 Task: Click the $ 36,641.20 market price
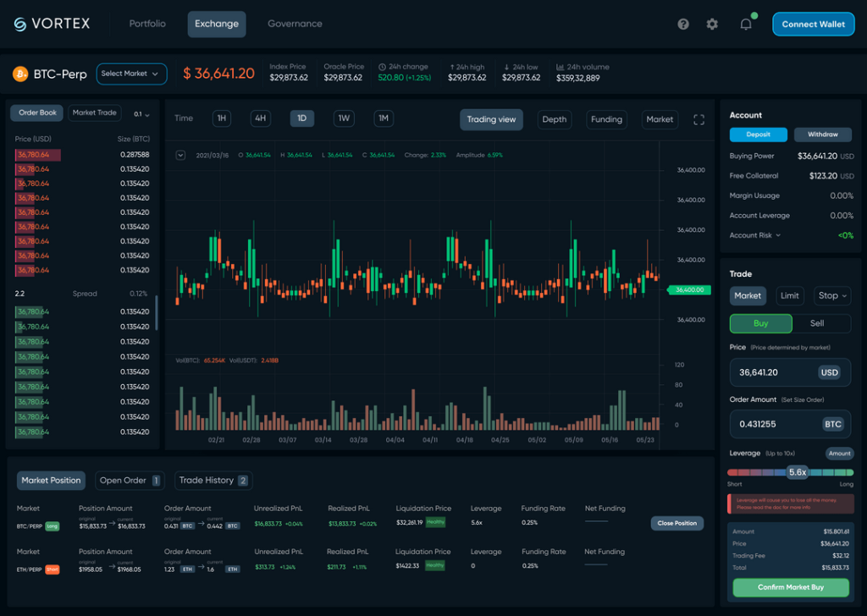coord(219,74)
